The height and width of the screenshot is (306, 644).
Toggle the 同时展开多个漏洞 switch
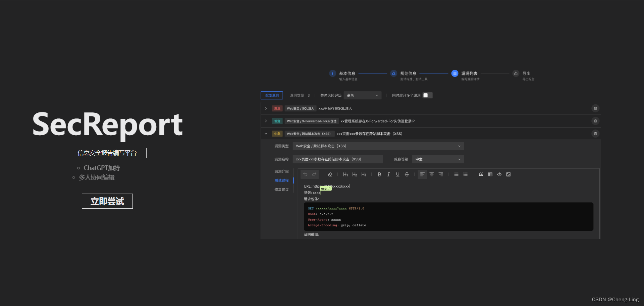428,96
